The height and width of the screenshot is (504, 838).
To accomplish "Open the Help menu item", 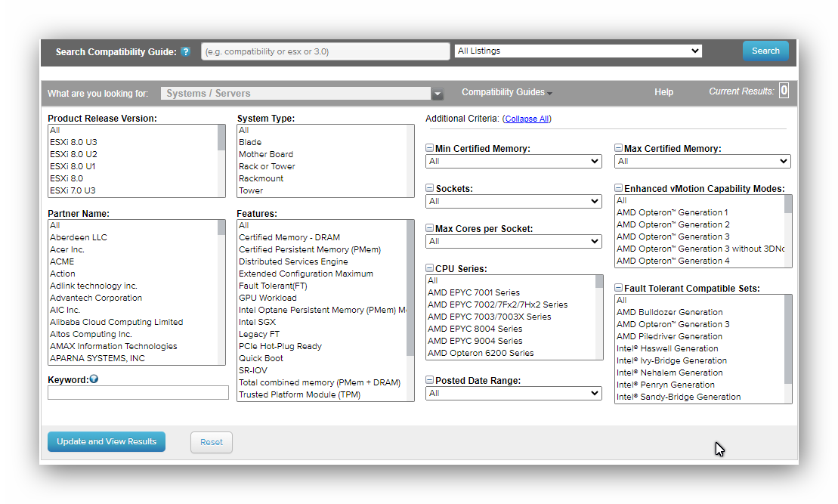I will 663,92.
